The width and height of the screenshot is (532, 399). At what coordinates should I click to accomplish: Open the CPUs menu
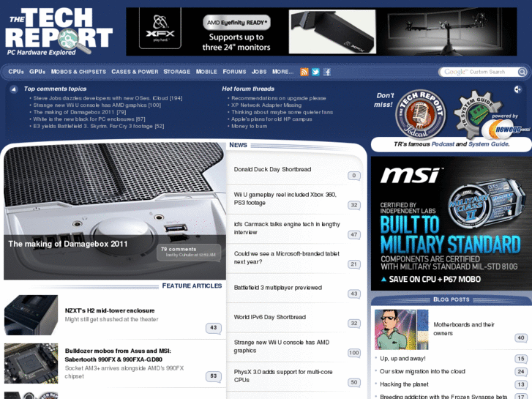click(16, 72)
